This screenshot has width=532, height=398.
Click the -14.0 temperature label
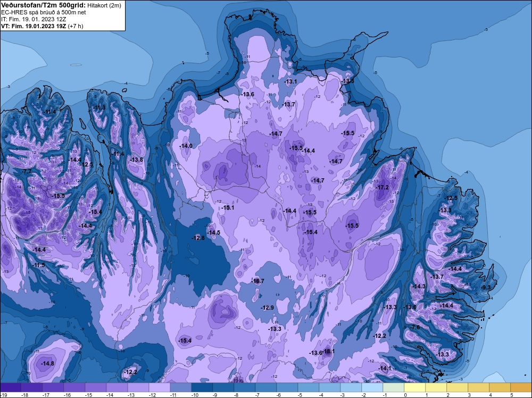pos(186,146)
